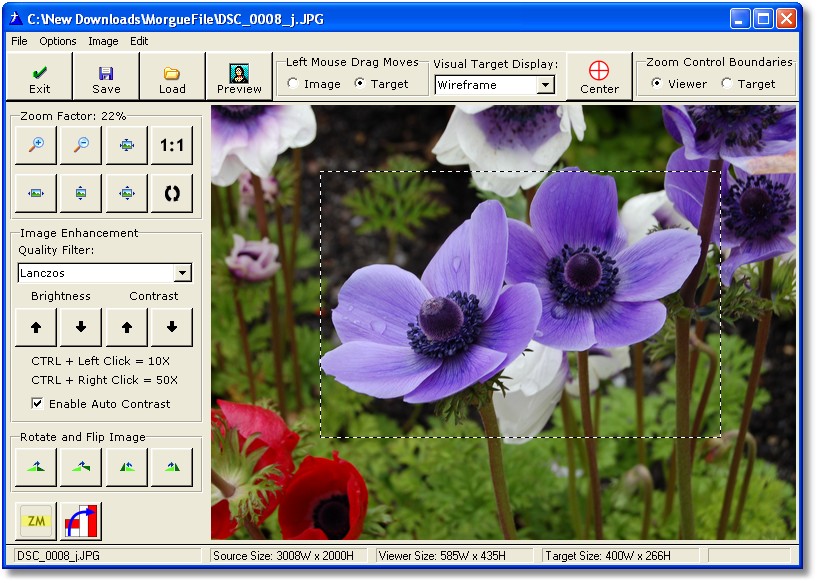
Task: Click the first Rotate and Flip Image button
Action: point(36,467)
